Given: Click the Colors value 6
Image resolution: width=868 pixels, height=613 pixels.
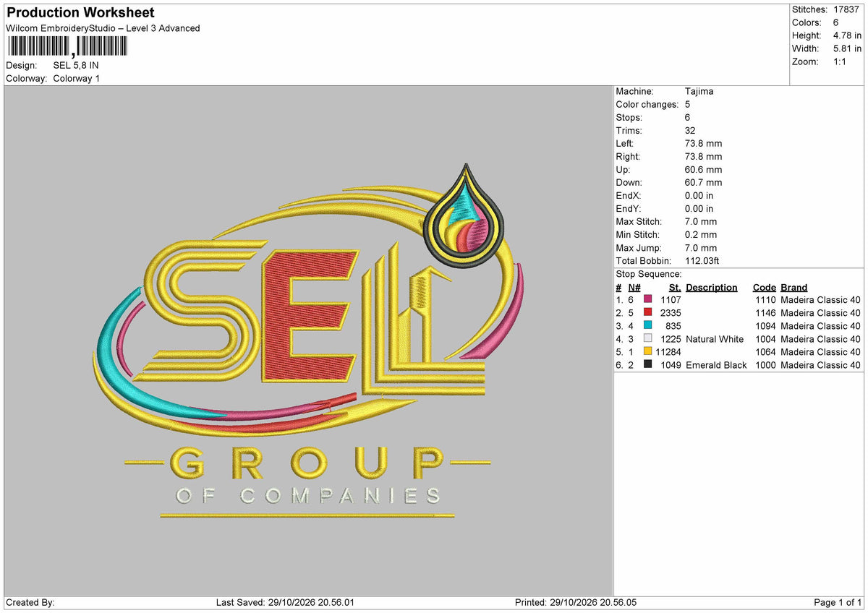Looking at the screenshot, I should click(837, 22).
